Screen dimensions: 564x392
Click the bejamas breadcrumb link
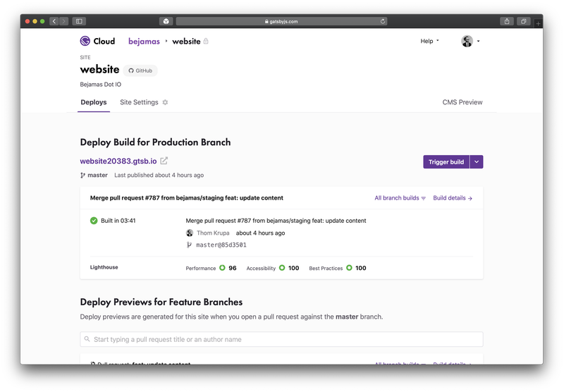144,42
